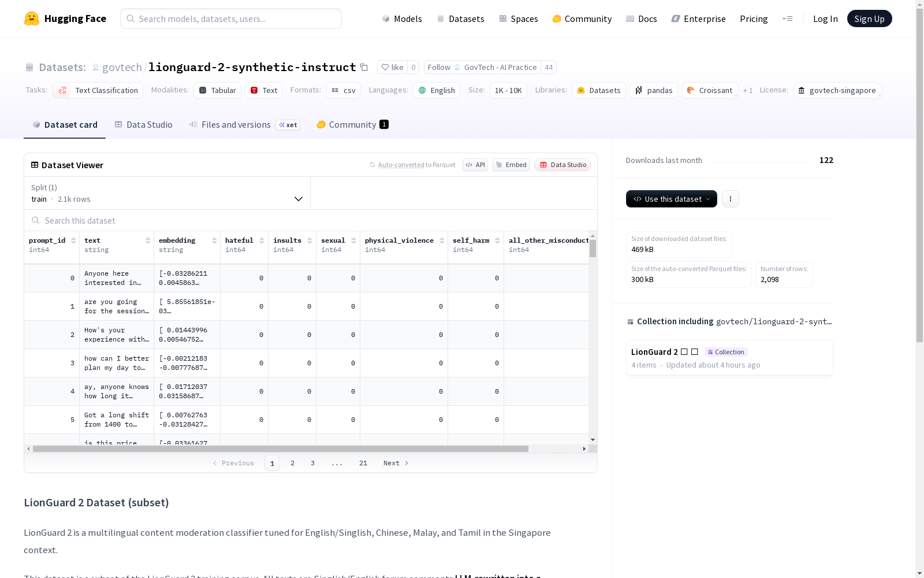Click the Datasets stack icon before the title
Image resolution: width=924 pixels, height=578 pixels.
pyautogui.click(x=29, y=67)
